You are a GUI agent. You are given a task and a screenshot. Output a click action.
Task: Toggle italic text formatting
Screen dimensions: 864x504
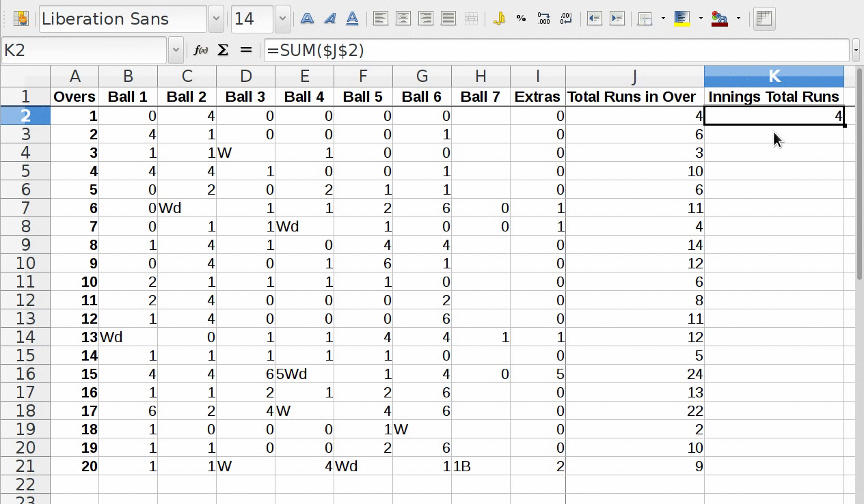[330, 19]
